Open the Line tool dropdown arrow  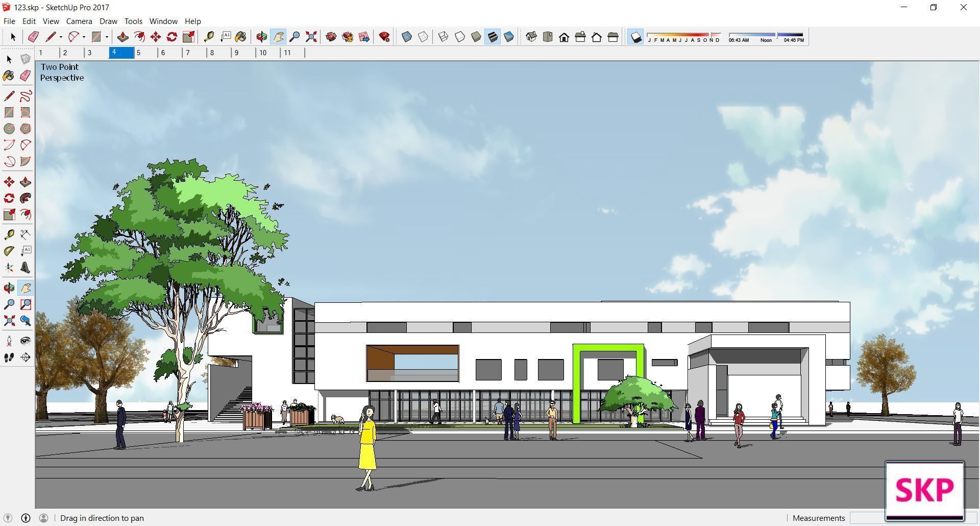(x=61, y=37)
